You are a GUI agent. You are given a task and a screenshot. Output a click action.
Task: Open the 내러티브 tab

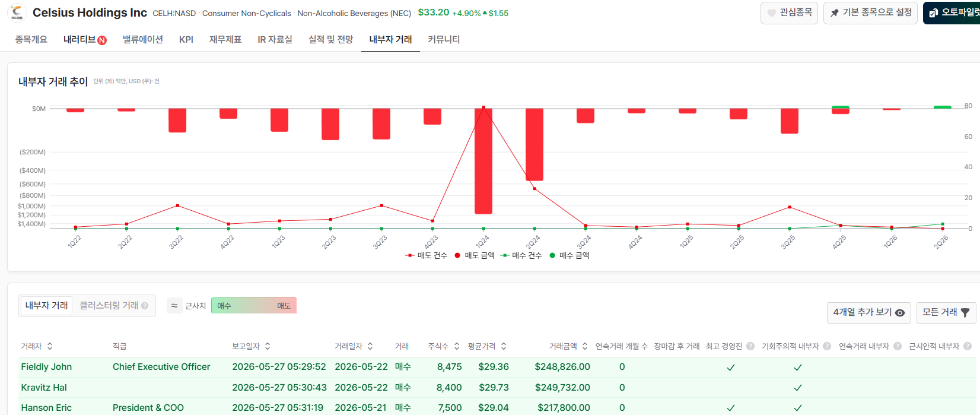[85, 39]
